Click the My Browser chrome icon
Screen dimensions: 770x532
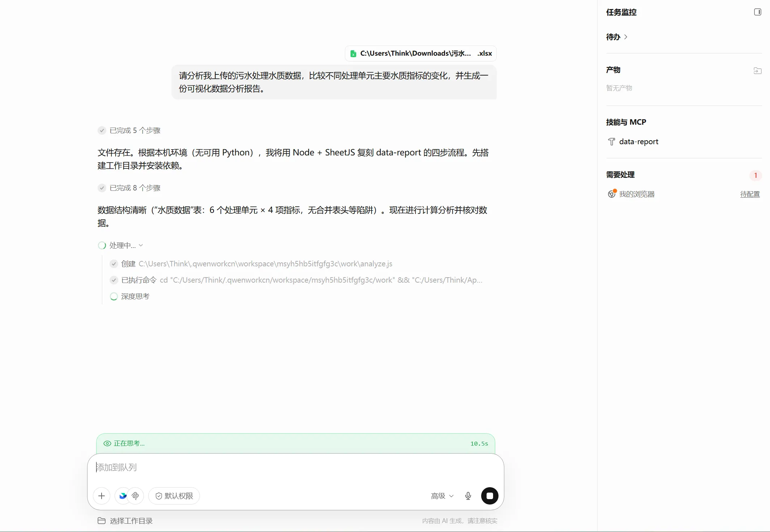pos(611,194)
